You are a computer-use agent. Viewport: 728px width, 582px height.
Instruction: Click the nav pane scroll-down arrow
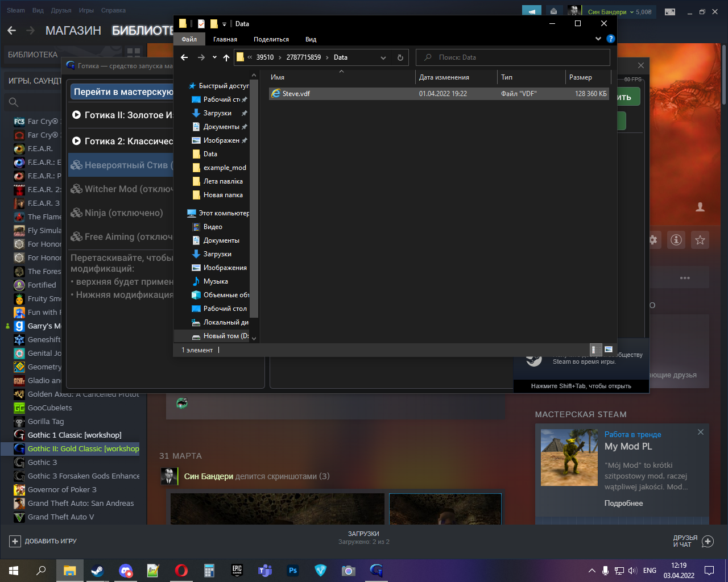coord(254,338)
